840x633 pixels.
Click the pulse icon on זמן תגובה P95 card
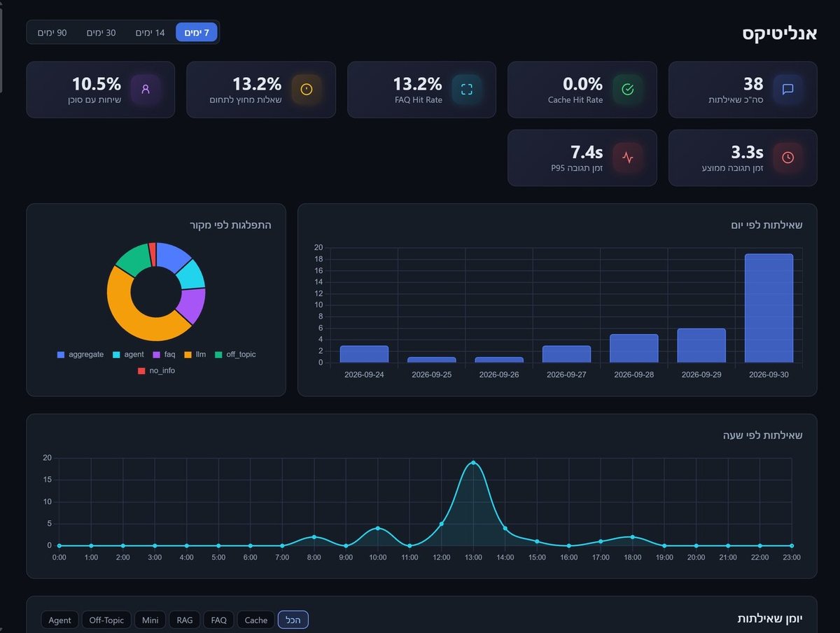pos(627,158)
